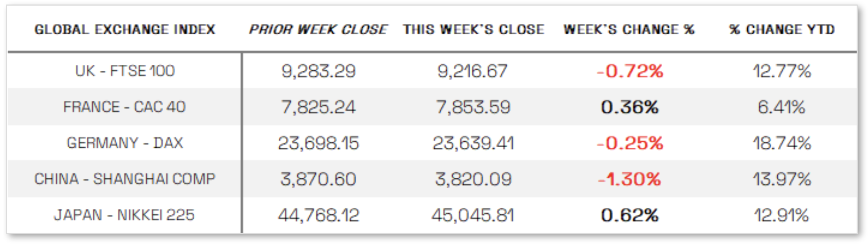Select Shanghai prior week close 3,870.60
The height and width of the screenshot is (244, 868).
[x=319, y=179]
